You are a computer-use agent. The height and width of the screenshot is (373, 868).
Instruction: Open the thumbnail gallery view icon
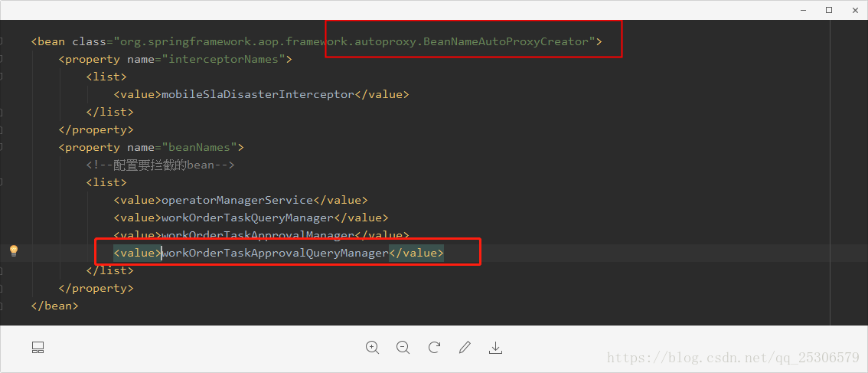click(38, 348)
